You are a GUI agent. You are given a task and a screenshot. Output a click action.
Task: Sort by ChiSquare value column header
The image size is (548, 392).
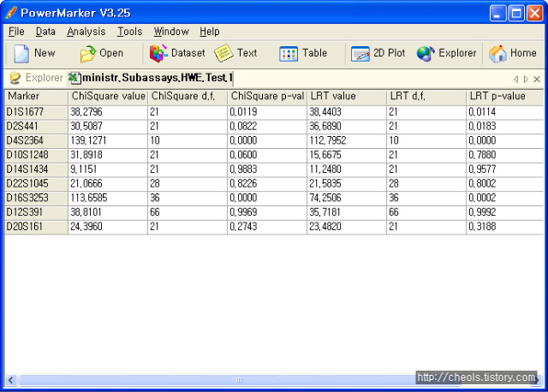[x=108, y=97]
